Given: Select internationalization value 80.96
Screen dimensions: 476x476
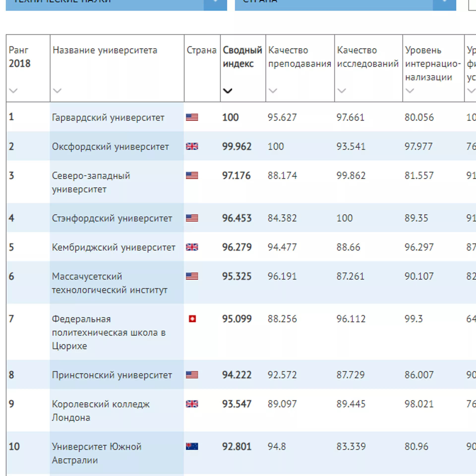Looking at the screenshot, I should click(x=416, y=446).
